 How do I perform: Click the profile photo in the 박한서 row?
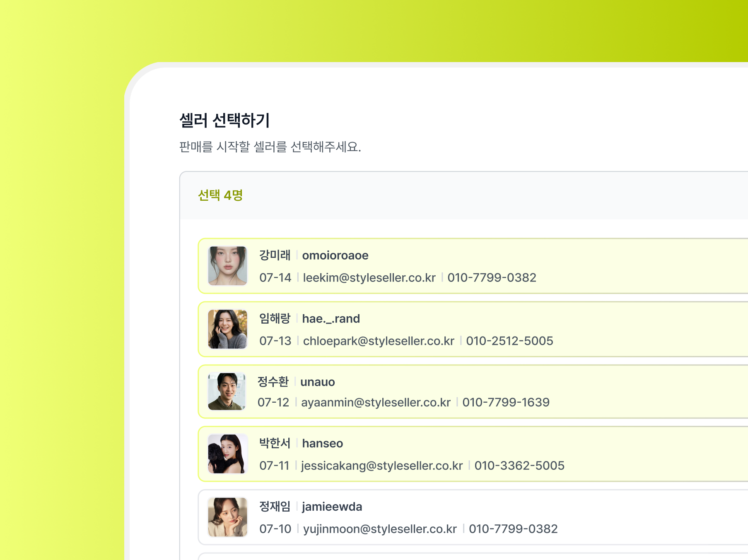coord(227,454)
